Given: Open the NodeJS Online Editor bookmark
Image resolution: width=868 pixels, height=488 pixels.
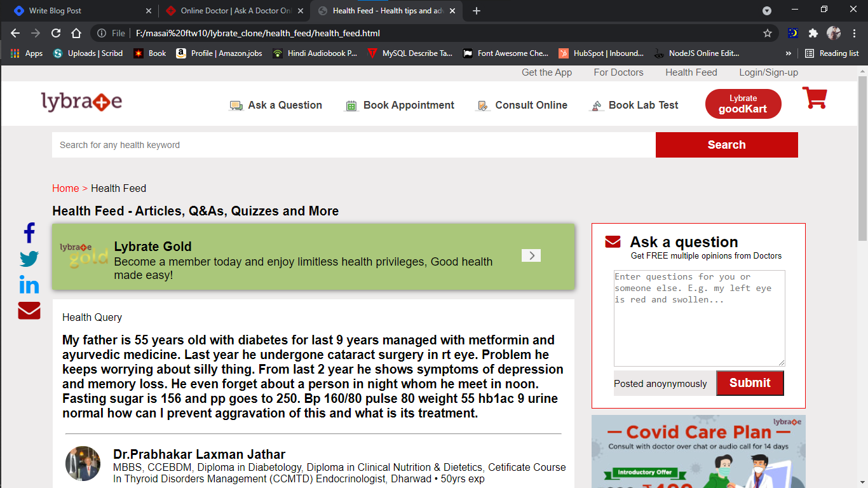Looking at the screenshot, I should [696, 53].
